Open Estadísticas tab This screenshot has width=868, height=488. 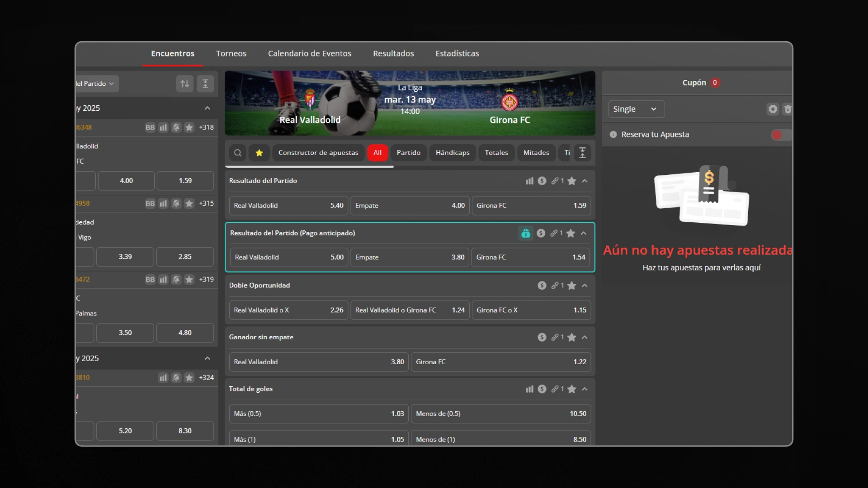pos(457,53)
